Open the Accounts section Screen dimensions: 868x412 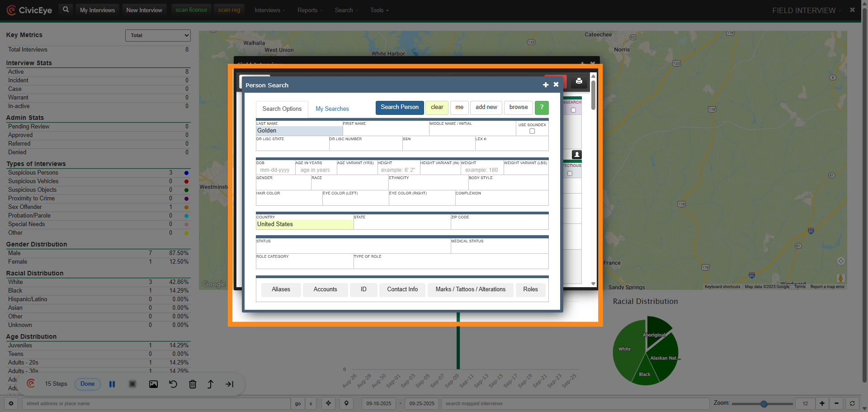(325, 290)
